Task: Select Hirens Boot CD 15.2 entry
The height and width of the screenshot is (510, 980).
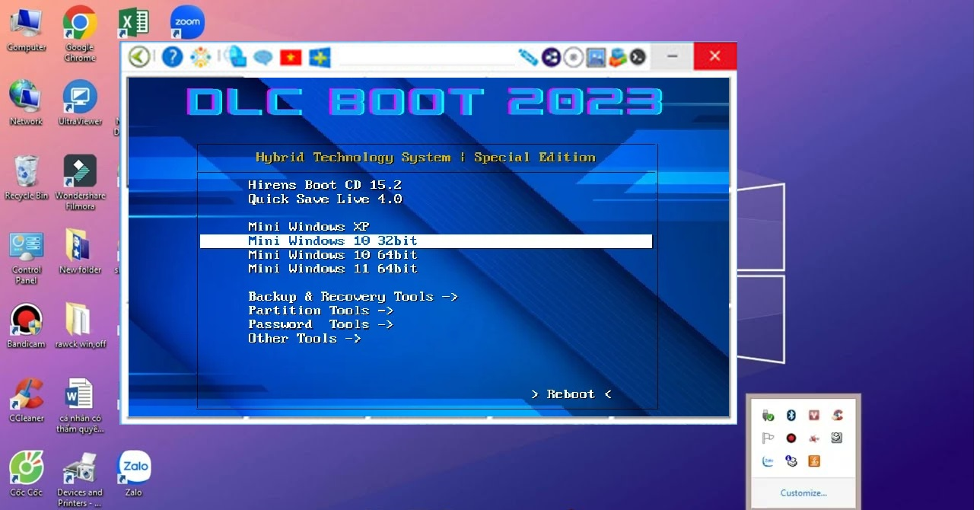Action: click(325, 185)
